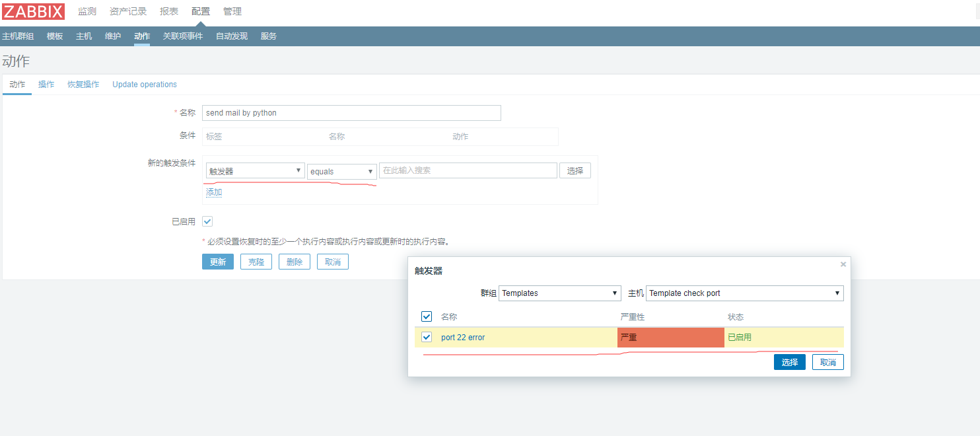Go to 关联项事件 submenu

[x=183, y=36]
